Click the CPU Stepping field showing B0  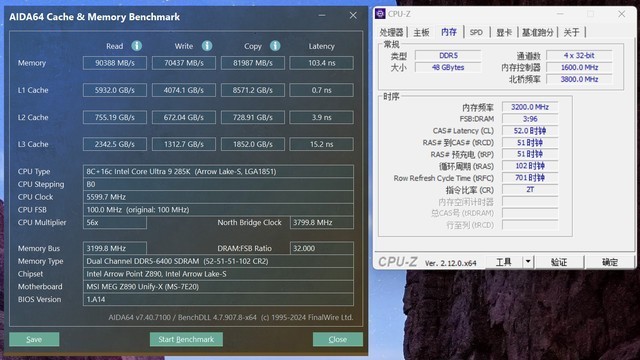coord(218,184)
